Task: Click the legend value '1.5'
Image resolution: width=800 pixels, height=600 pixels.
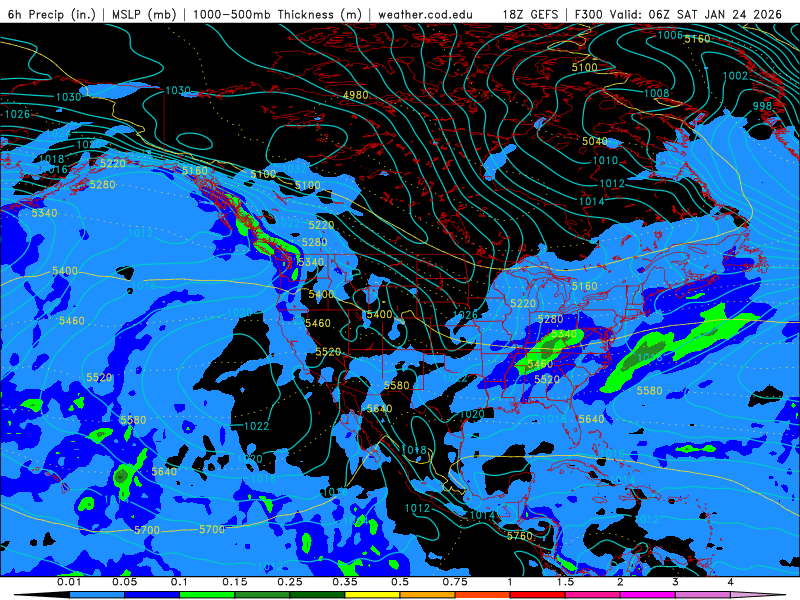Action: click(565, 582)
